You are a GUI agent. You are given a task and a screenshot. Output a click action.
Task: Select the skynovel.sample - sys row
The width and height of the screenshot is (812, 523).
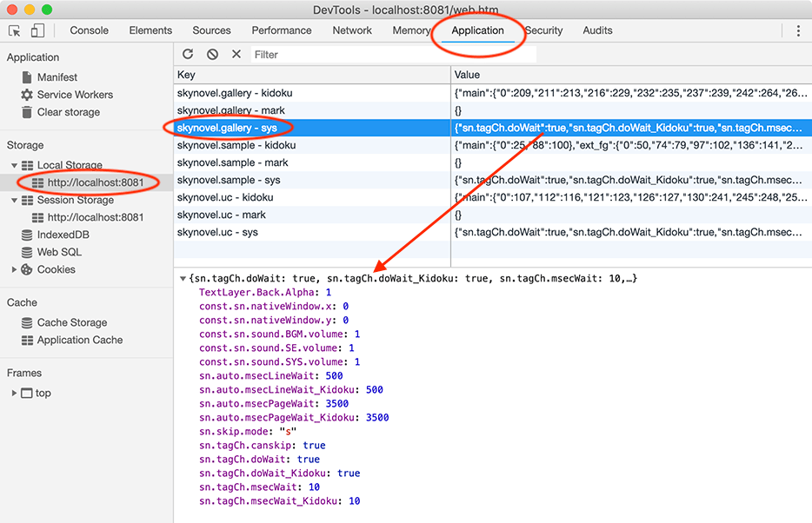coord(492,180)
